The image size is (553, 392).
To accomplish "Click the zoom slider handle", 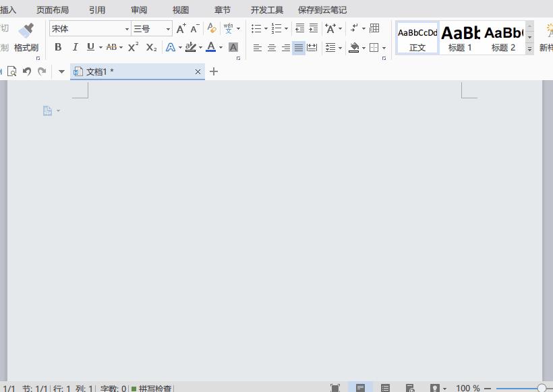I will [x=542, y=389].
